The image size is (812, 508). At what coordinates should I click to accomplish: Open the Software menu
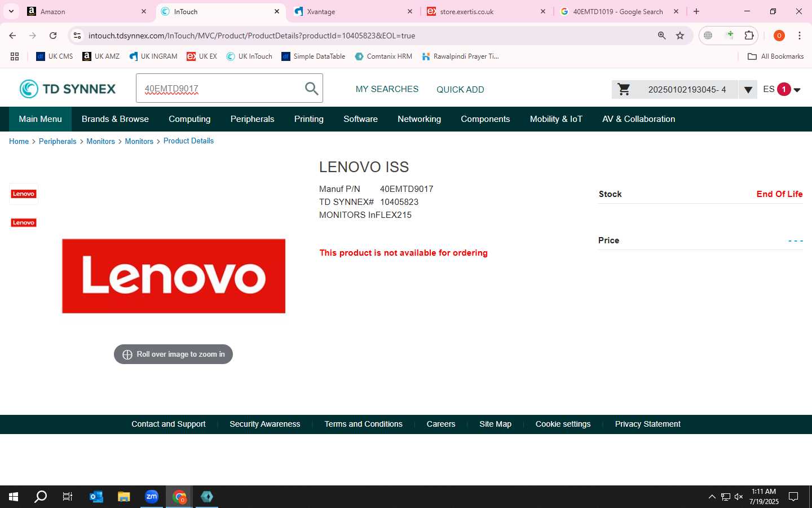(360, 119)
